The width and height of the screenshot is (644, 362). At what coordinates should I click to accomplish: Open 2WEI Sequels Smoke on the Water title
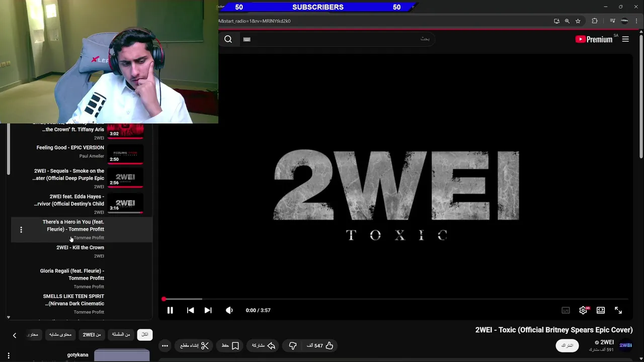click(69, 174)
